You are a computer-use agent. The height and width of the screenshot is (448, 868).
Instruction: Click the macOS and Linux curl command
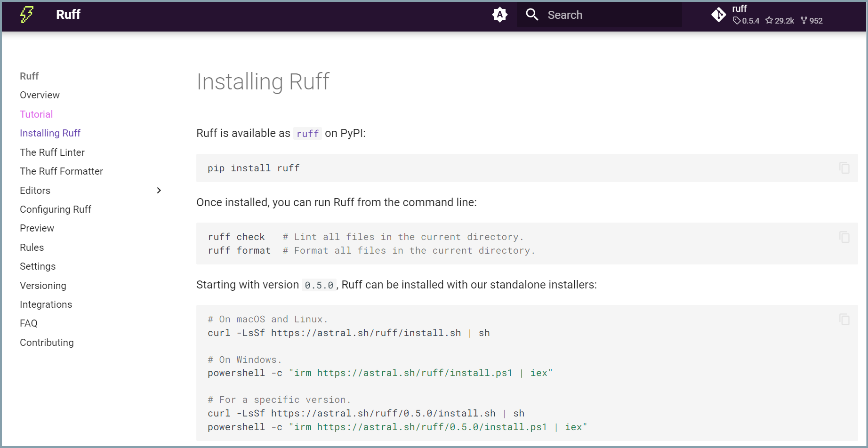(349, 333)
